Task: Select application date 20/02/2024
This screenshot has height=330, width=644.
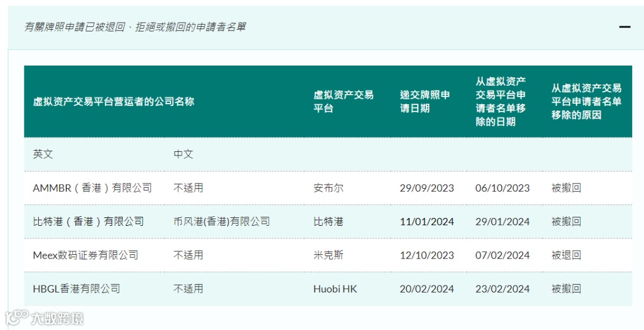Action: [427, 289]
